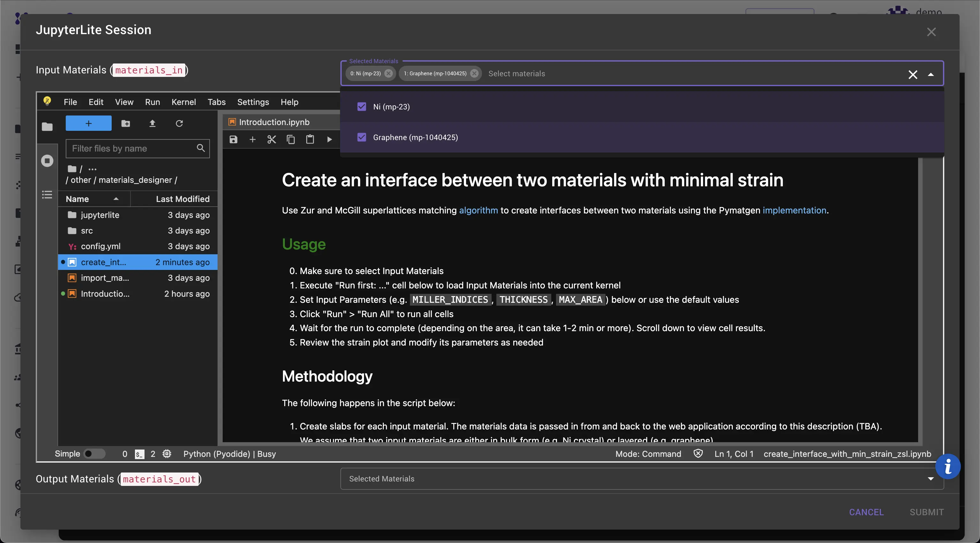Submit the JupyterLite session
Viewport: 980px width, 543px height.
[926, 512]
